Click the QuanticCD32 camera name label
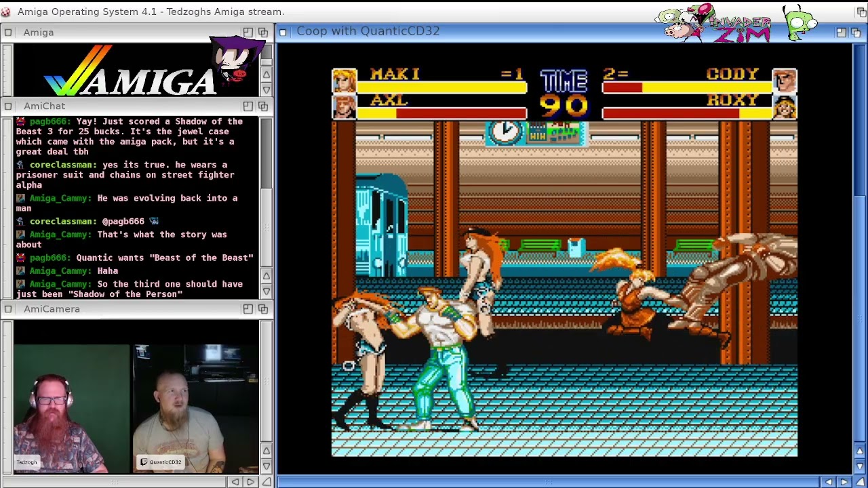The width and height of the screenshot is (868, 488). (x=161, y=462)
